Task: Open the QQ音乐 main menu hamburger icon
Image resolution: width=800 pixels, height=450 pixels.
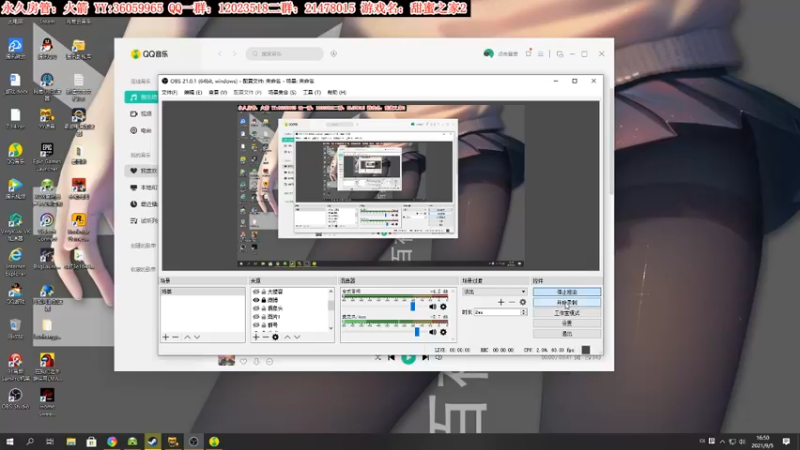Action: coord(540,54)
